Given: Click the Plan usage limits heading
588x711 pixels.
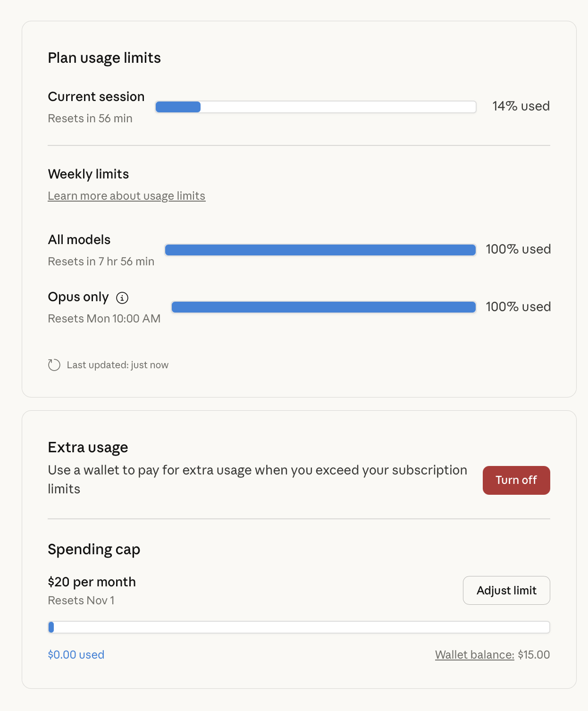Looking at the screenshot, I should pos(104,58).
